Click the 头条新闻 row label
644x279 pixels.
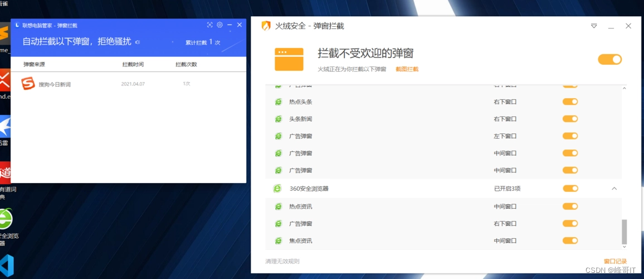301,119
